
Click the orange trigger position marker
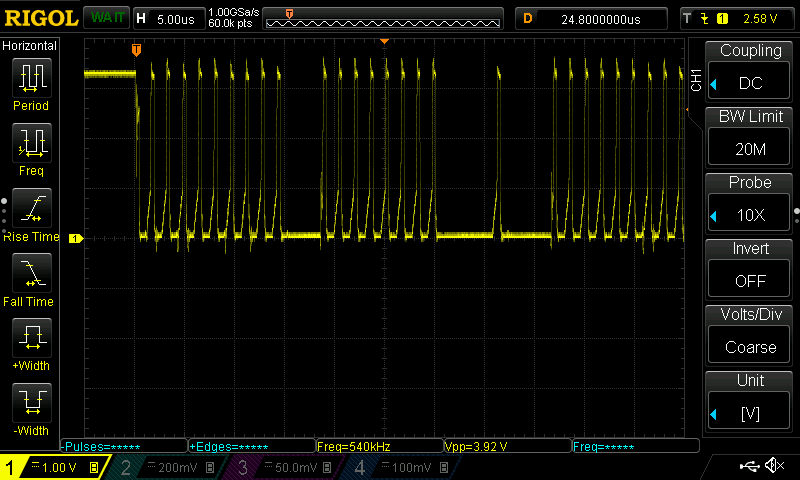[x=136, y=49]
